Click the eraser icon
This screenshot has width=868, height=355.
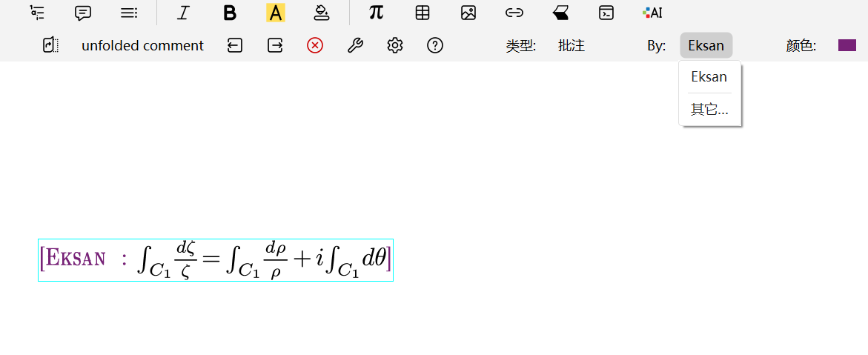pyautogui.click(x=560, y=13)
